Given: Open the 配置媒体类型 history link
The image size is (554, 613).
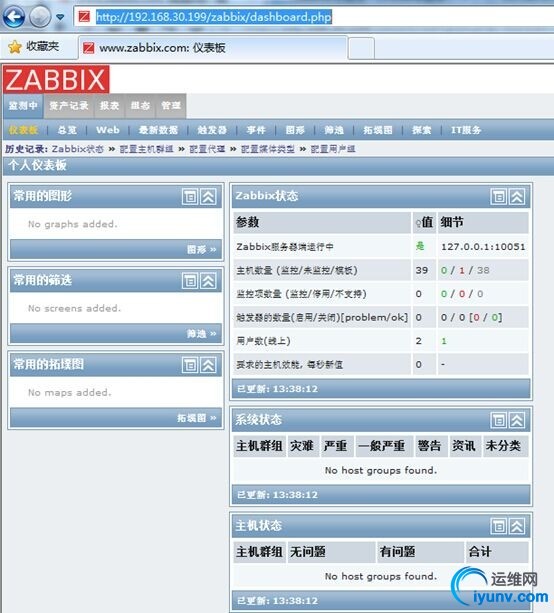Looking at the screenshot, I should (268, 149).
